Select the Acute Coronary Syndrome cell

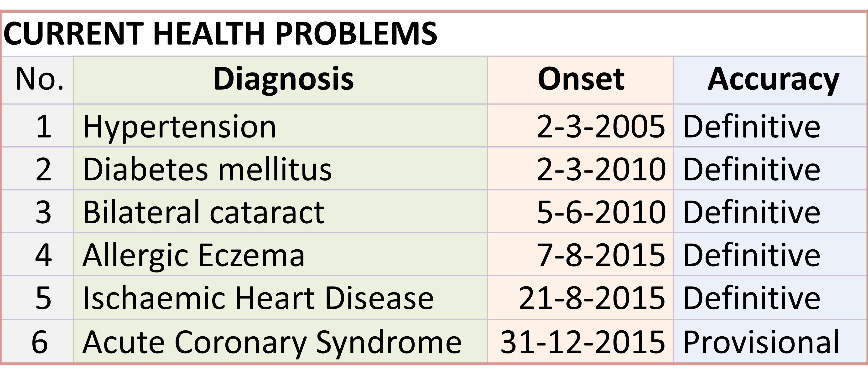(x=272, y=342)
